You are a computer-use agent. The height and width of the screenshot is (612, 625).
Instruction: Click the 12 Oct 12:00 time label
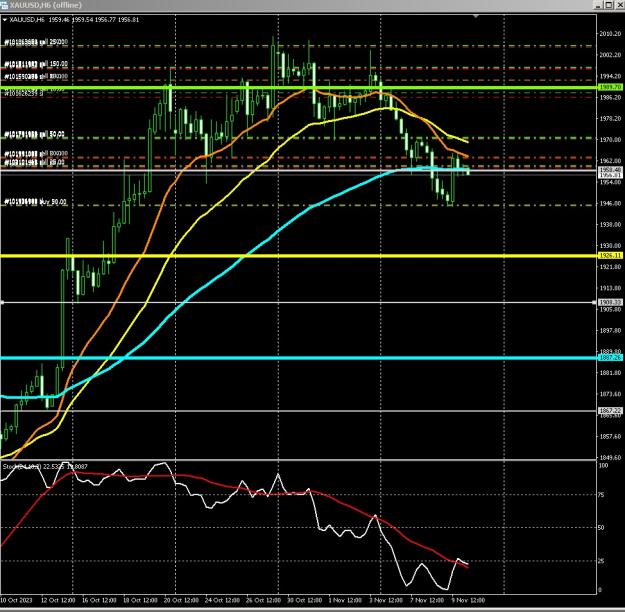[58, 600]
